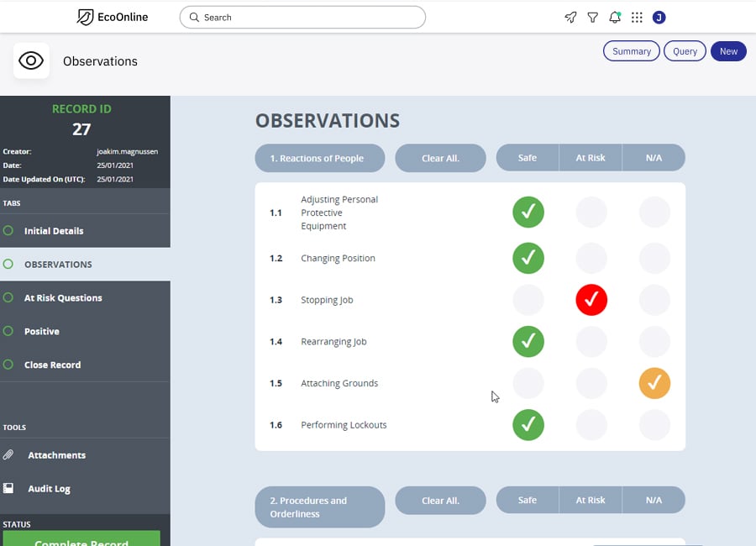Screen dimensions: 756x546
Task: Click the New button
Action: [727, 50]
